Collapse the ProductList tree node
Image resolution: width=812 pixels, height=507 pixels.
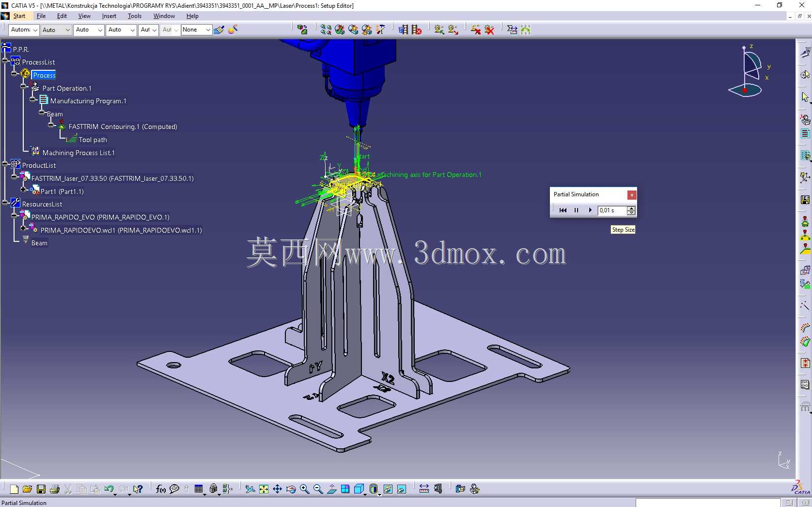point(6,163)
